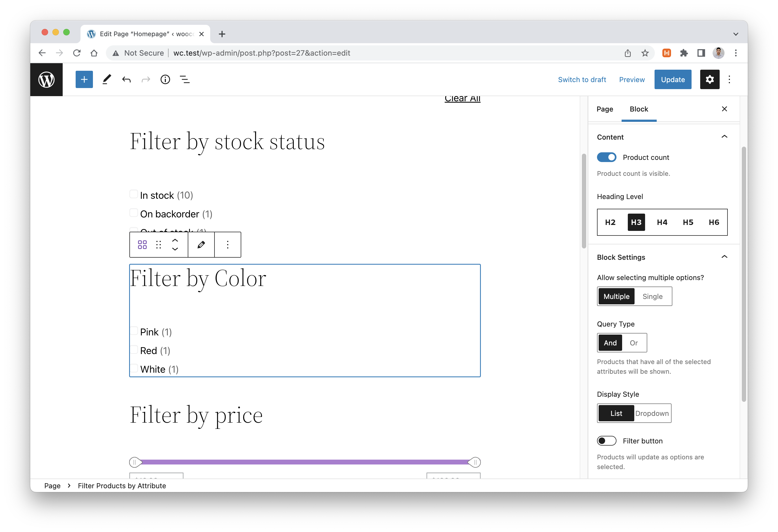Switch to the Page tab in sidebar

coord(605,109)
